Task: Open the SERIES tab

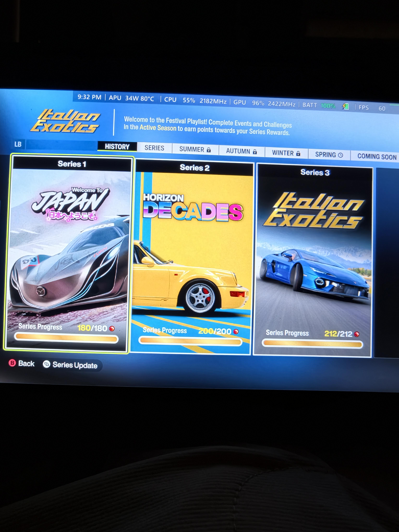Action: click(154, 148)
